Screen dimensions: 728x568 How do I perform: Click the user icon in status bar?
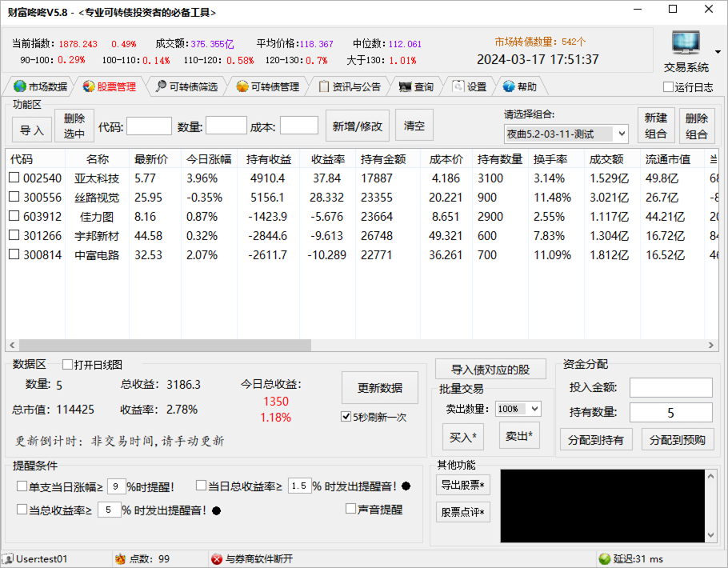pos(8,558)
